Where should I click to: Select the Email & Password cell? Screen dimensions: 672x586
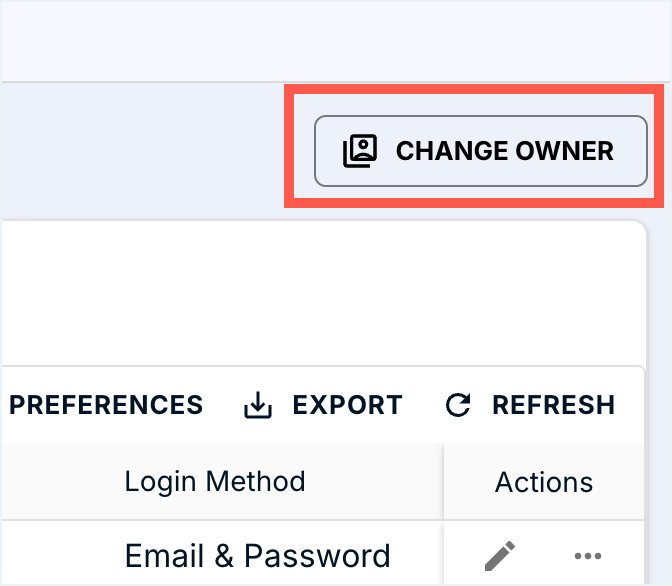click(257, 556)
